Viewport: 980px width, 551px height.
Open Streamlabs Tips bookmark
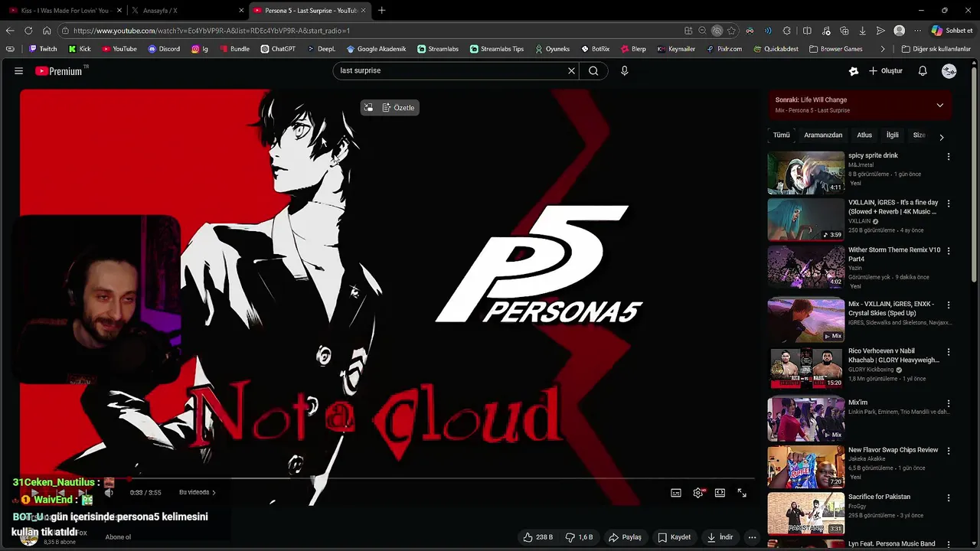click(x=497, y=49)
